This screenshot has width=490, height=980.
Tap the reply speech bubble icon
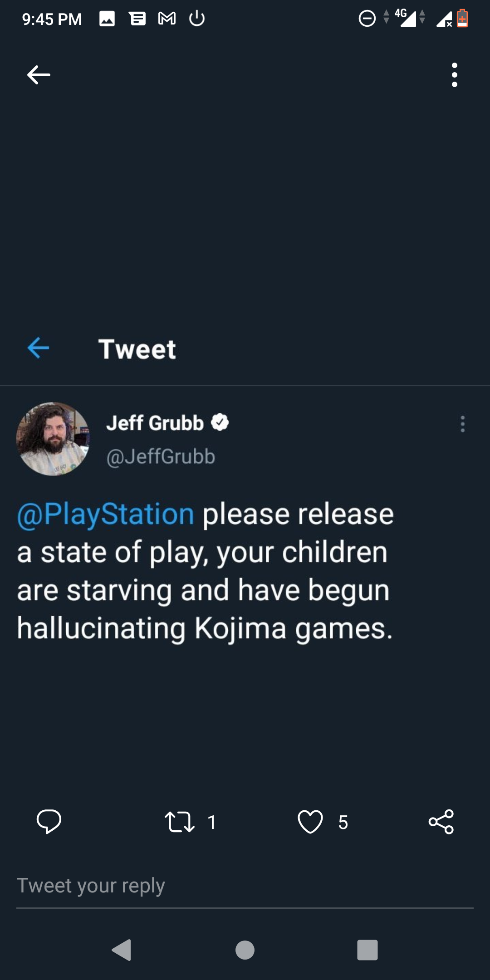click(49, 821)
